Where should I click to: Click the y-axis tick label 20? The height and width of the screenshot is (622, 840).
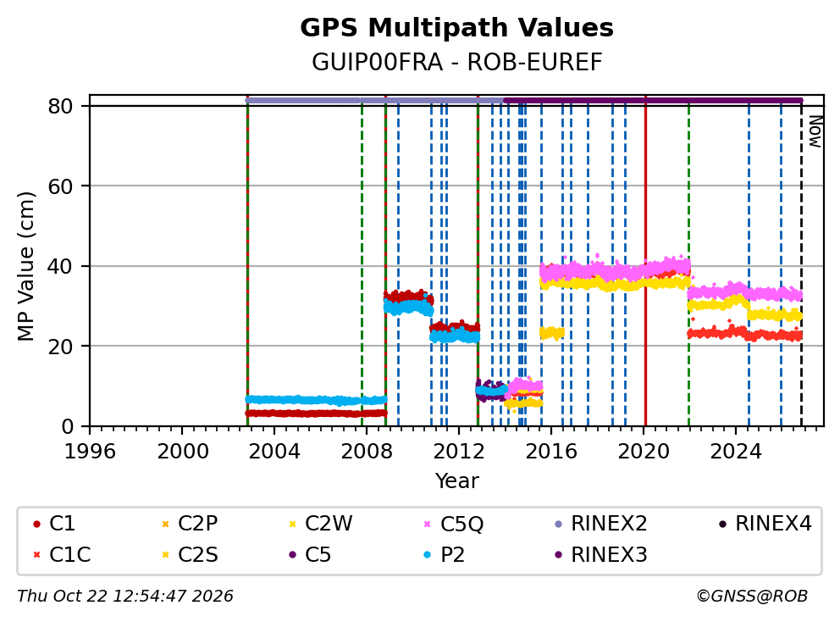[x=60, y=347]
